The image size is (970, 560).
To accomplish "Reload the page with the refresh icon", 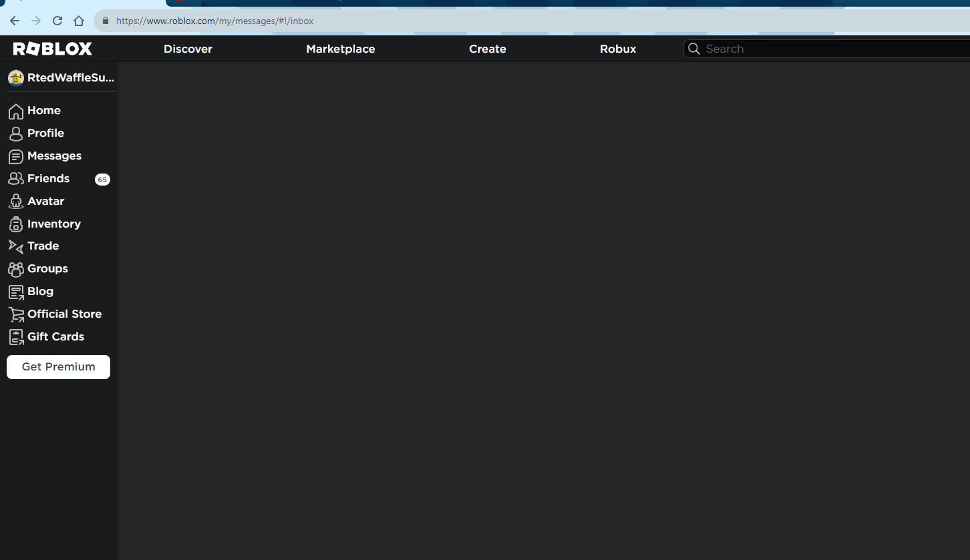I will [57, 20].
